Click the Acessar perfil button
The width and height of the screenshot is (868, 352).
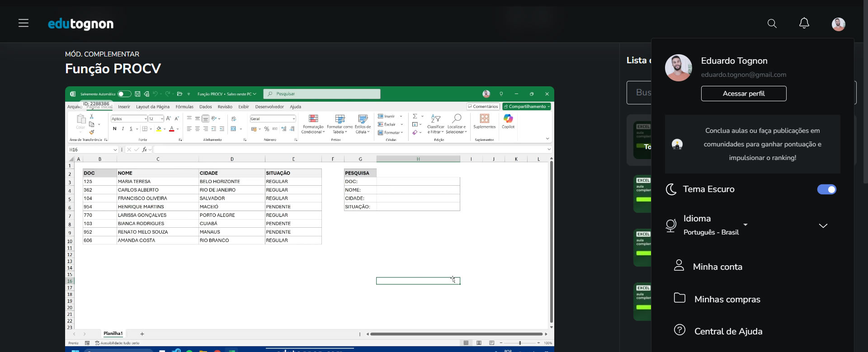click(x=744, y=94)
